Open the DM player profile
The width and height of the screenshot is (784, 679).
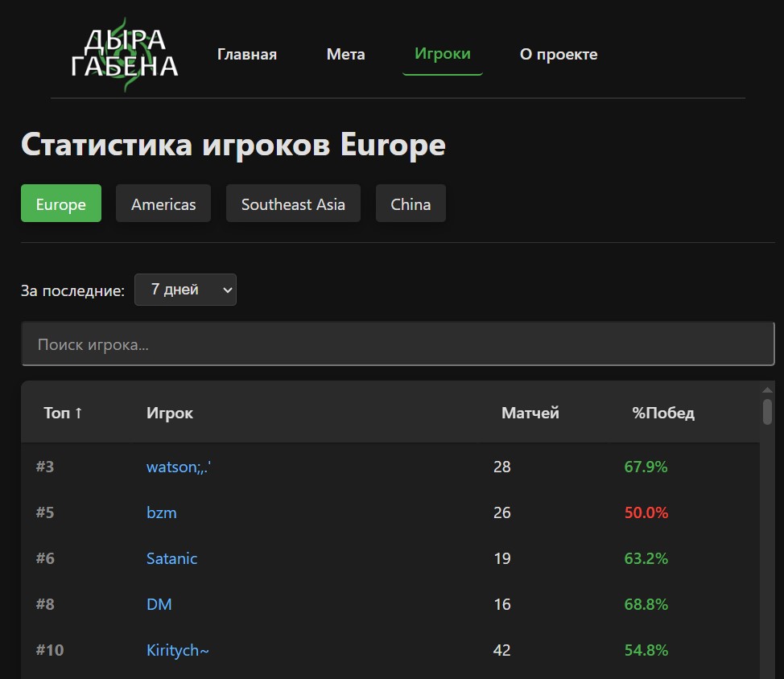tap(159, 604)
